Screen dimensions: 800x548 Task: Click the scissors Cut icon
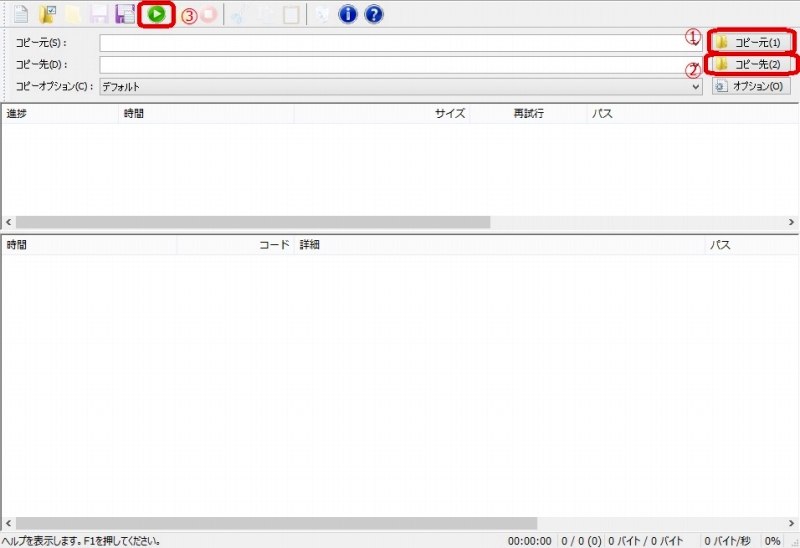[239, 14]
